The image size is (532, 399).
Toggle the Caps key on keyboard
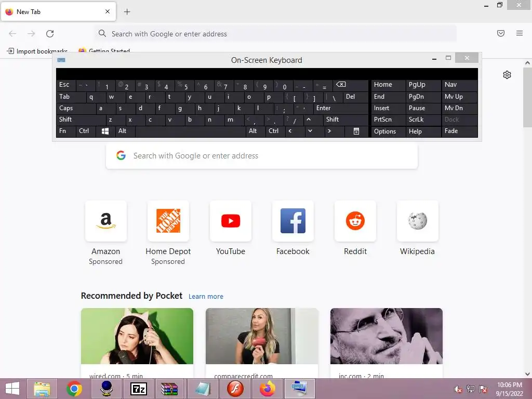click(76, 109)
